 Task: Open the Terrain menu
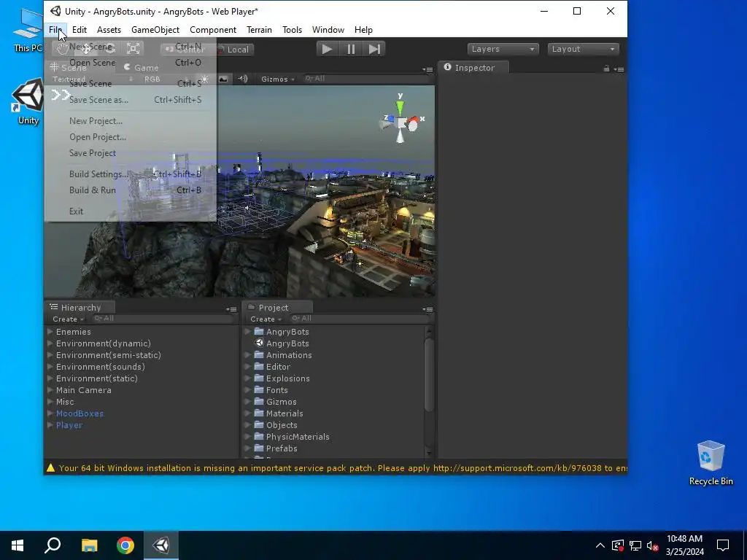click(x=259, y=29)
